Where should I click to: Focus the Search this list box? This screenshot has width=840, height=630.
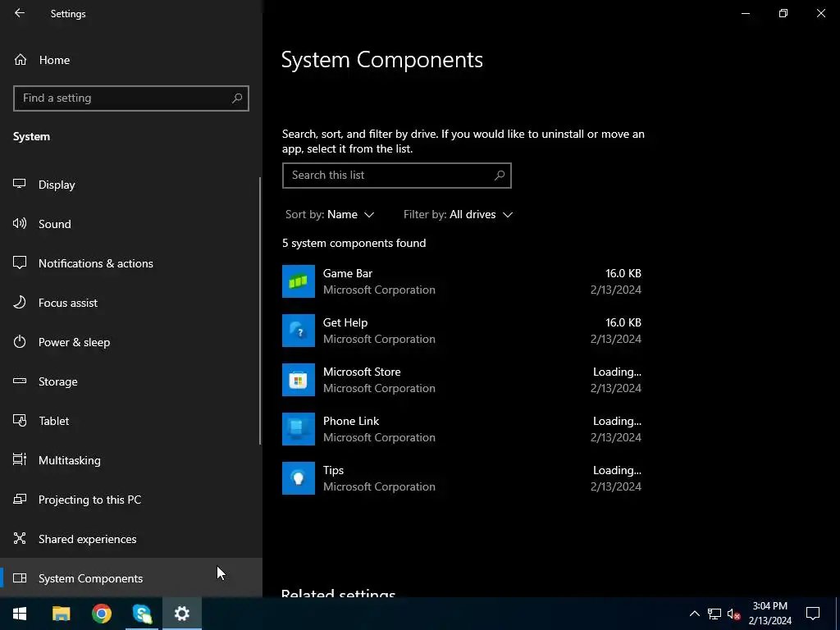click(396, 176)
